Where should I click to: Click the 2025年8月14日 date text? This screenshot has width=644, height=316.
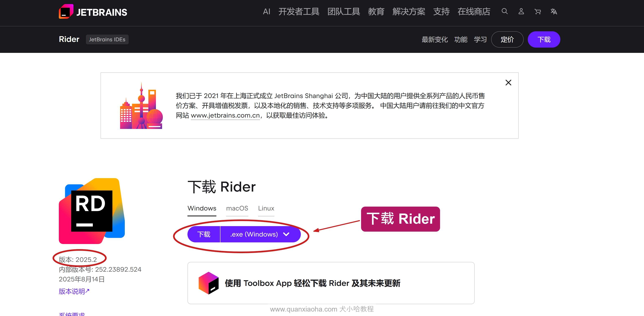[x=81, y=279]
